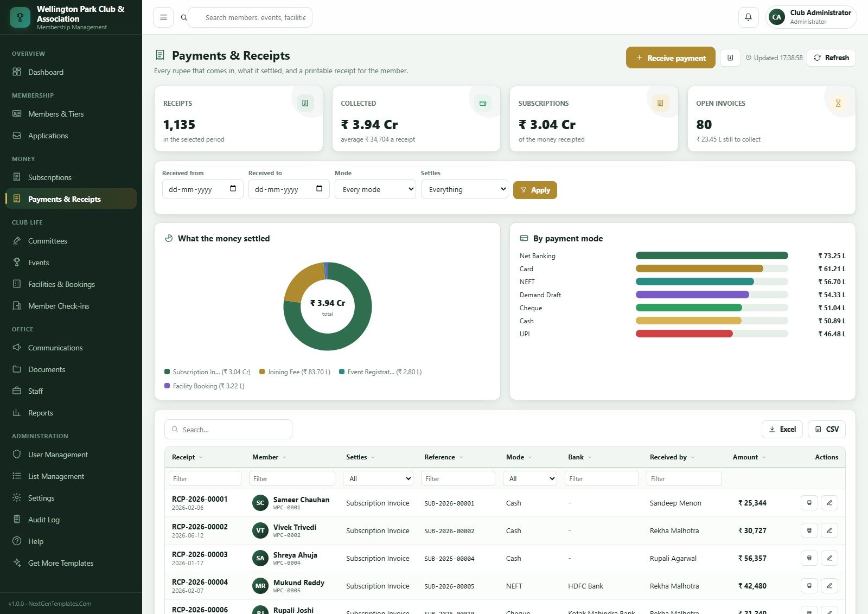Print receipt for RCP-2026-00004
The height and width of the screenshot is (614, 868).
(809, 586)
